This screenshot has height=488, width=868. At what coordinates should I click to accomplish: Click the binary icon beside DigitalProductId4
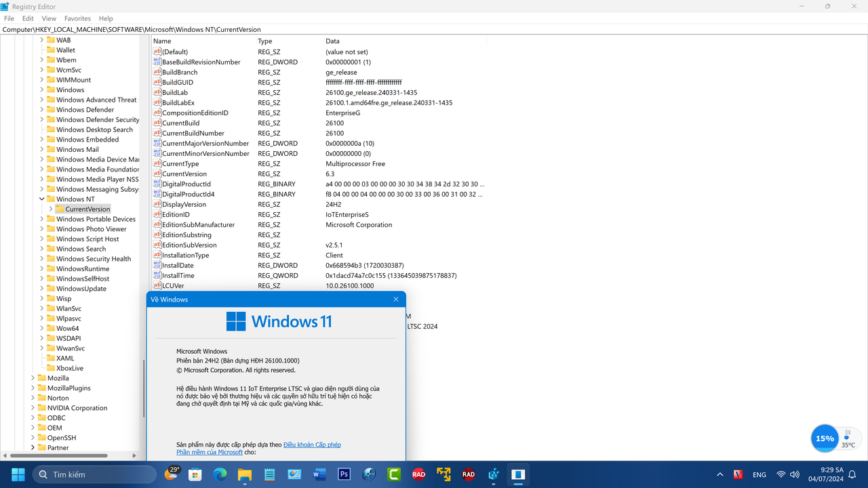(x=157, y=194)
